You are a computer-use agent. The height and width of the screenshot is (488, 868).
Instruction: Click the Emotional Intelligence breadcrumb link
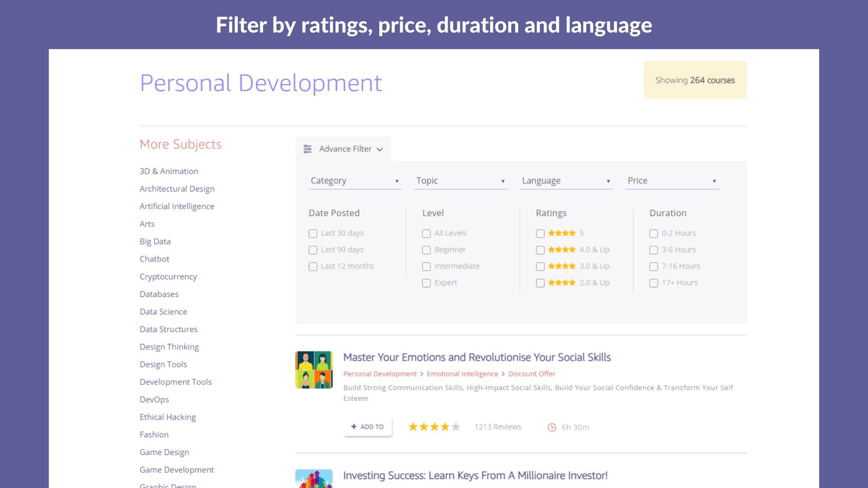click(x=462, y=374)
